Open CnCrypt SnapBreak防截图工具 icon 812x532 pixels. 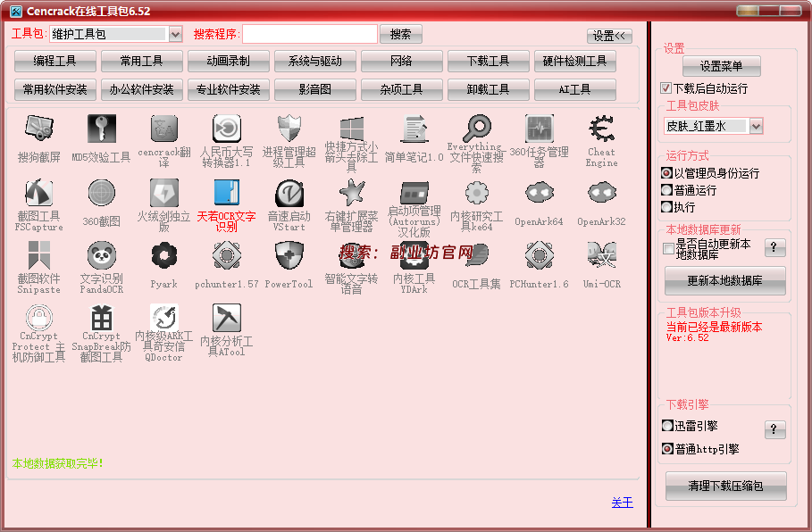[x=102, y=317]
